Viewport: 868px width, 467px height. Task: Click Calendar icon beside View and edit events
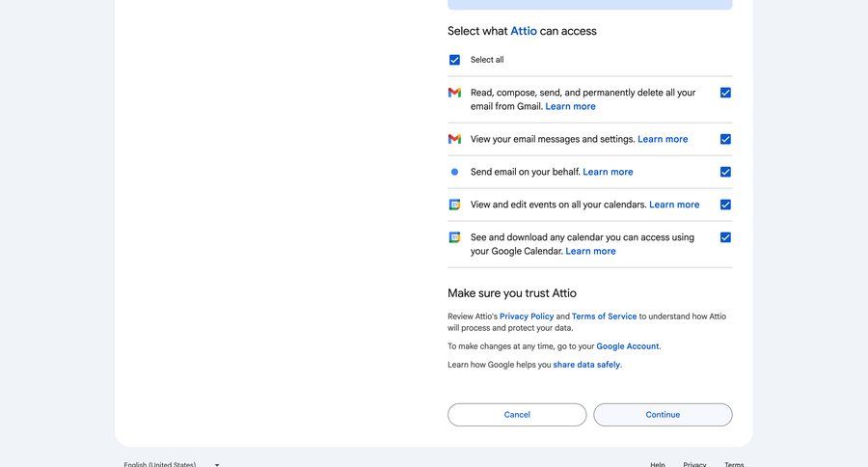point(454,205)
